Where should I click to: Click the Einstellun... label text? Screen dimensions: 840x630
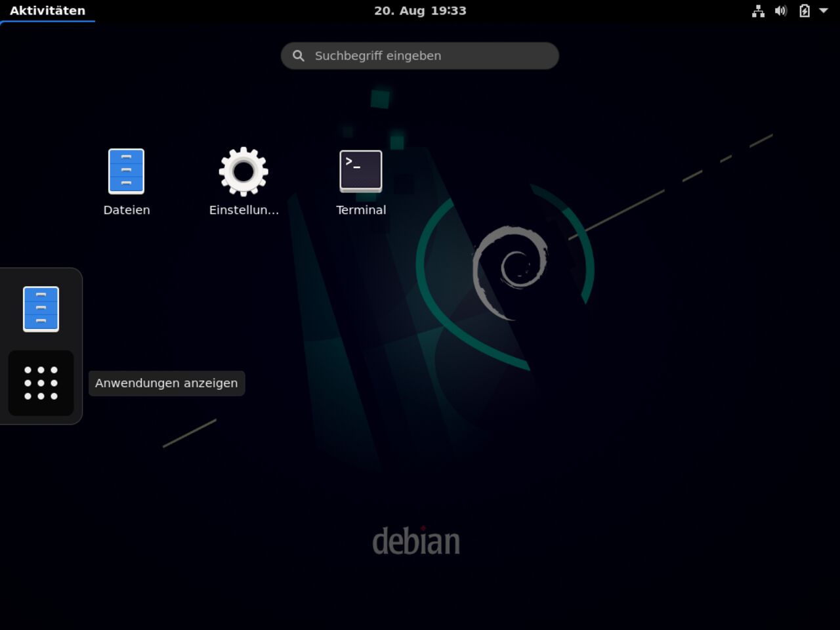pos(244,210)
